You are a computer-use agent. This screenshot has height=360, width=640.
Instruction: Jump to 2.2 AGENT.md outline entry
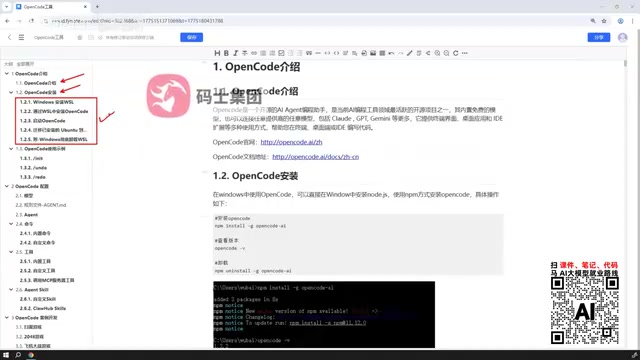pos(40,205)
